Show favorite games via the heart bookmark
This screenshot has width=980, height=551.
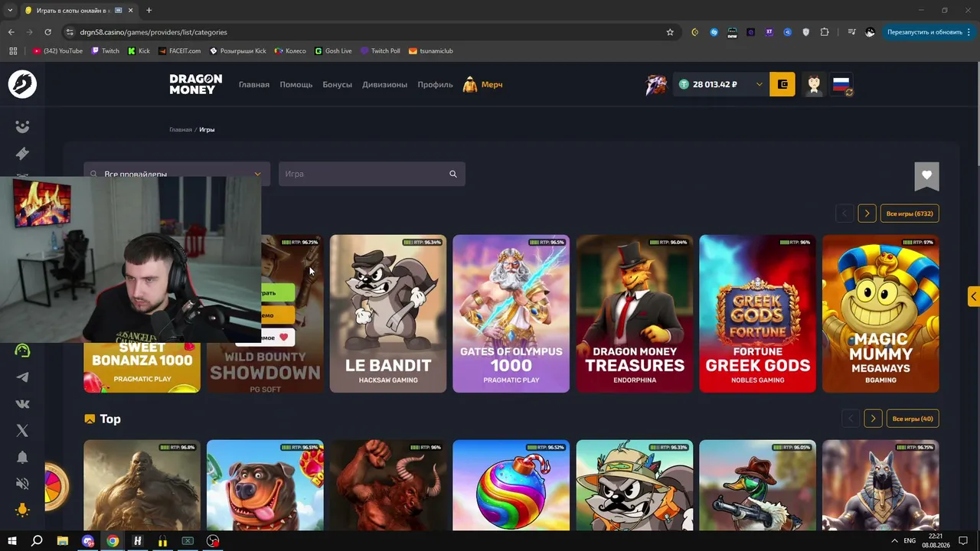[x=926, y=176]
